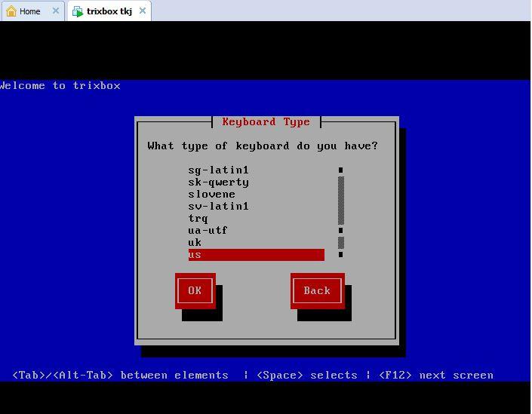Select the slovene keyboard layout
Viewport: 532px width, 414px height.
click(x=256, y=195)
